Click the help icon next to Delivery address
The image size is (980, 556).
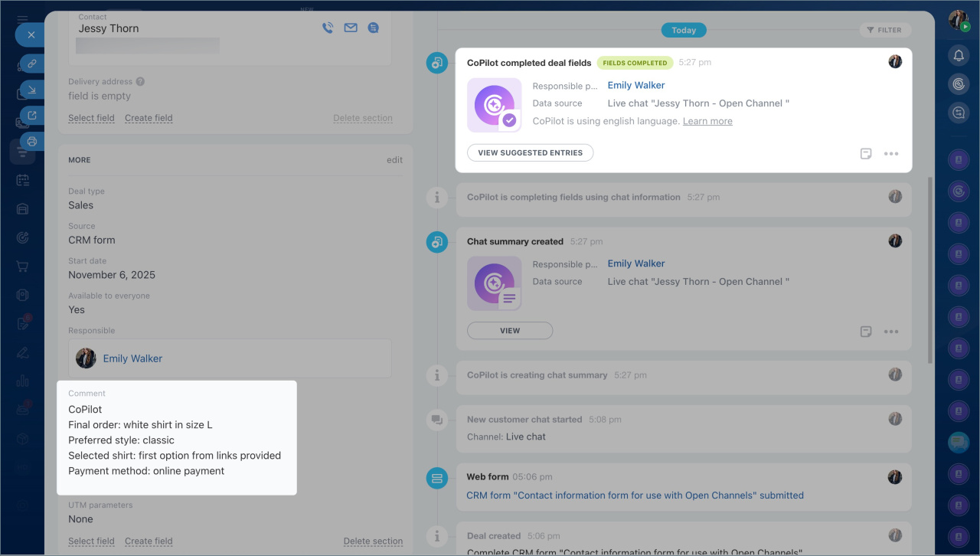pyautogui.click(x=140, y=82)
